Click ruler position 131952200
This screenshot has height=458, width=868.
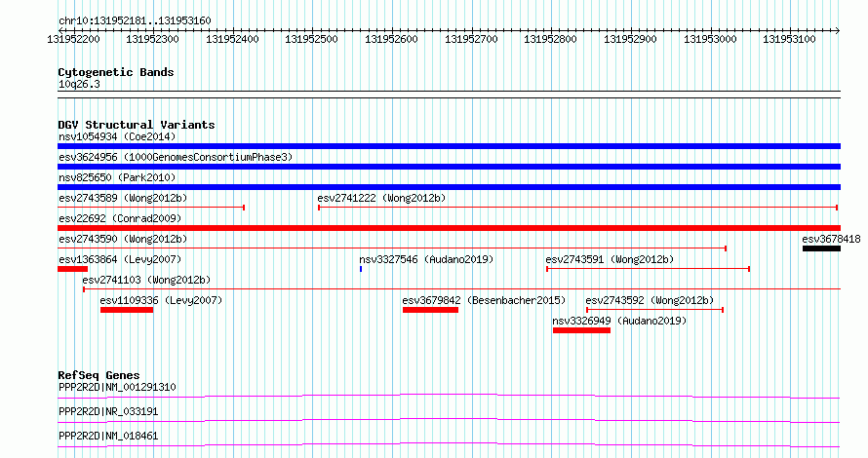[x=73, y=39]
